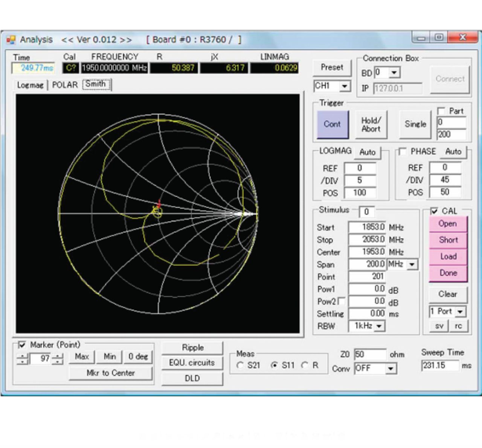Image resolution: width=482 pixels, height=448 pixels.
Task: Click the Ripple button
Action: pos(192,348)
